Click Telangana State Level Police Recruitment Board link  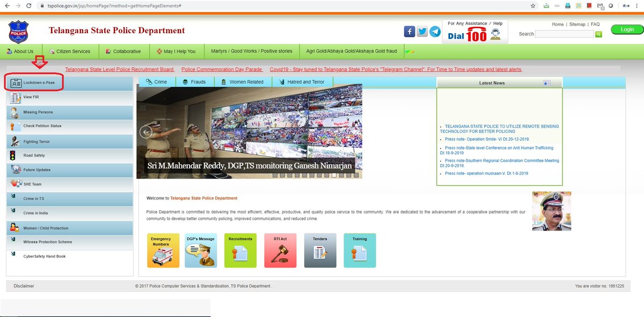[120, 69]
